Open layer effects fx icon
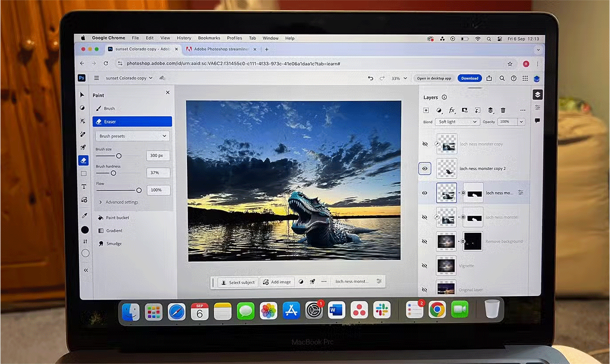610x364 pixels. click(x=452, y=110)
